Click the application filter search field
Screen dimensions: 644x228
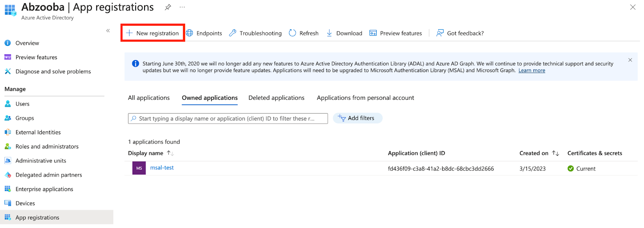(x=228, y=118)
